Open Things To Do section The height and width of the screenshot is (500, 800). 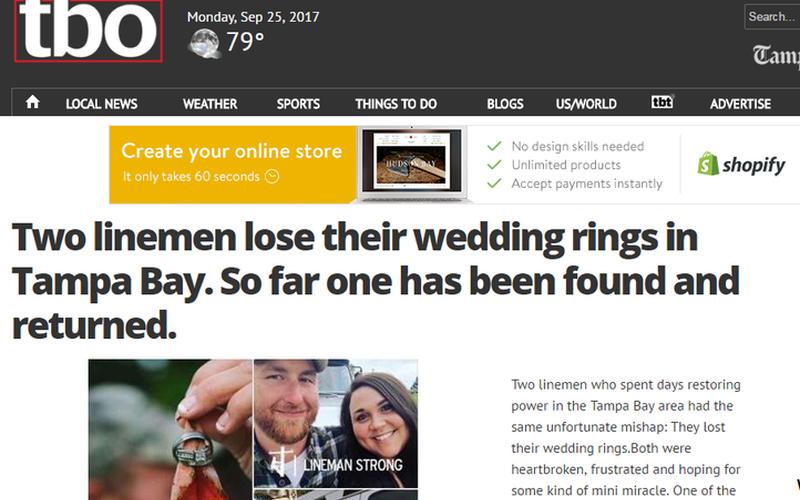396,104
